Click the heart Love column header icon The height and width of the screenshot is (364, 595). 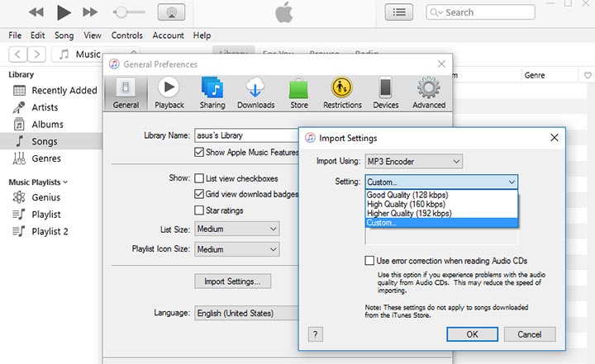(588, 75)
